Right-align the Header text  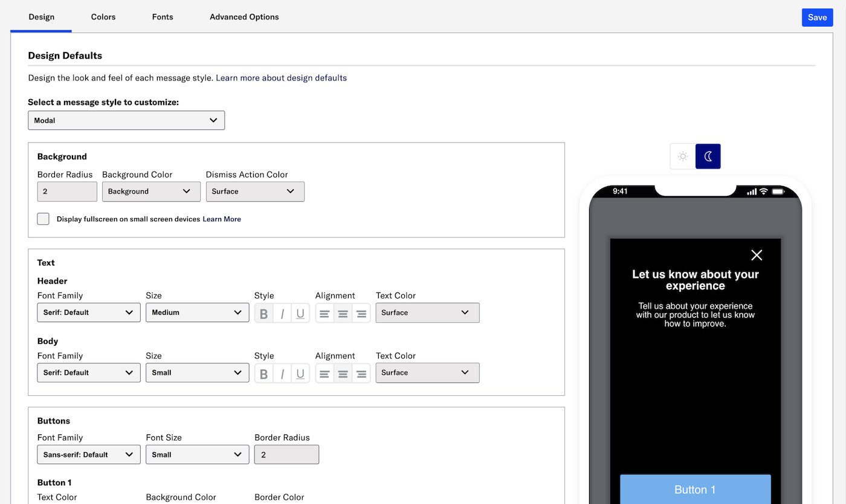pos(361,314)
